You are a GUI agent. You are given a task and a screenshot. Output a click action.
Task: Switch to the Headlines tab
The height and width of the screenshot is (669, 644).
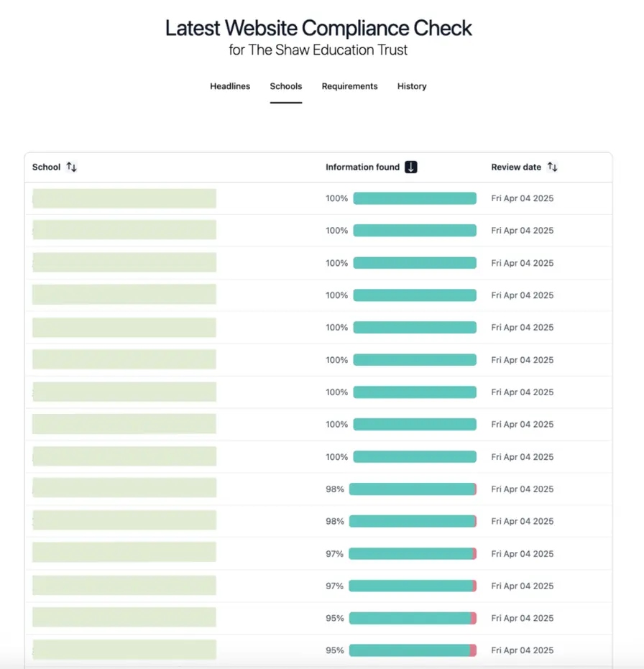[x=229, y=86]
